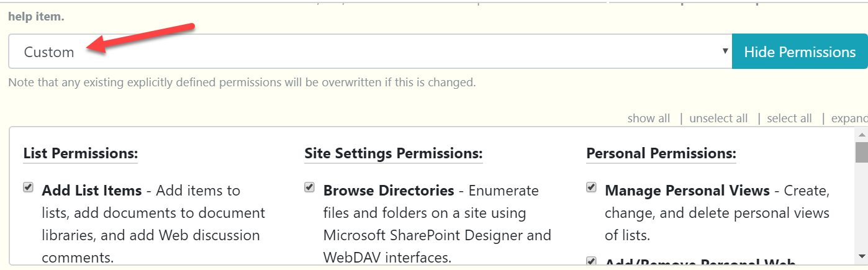Click the partially visible 'expand' link

[849, 118]
